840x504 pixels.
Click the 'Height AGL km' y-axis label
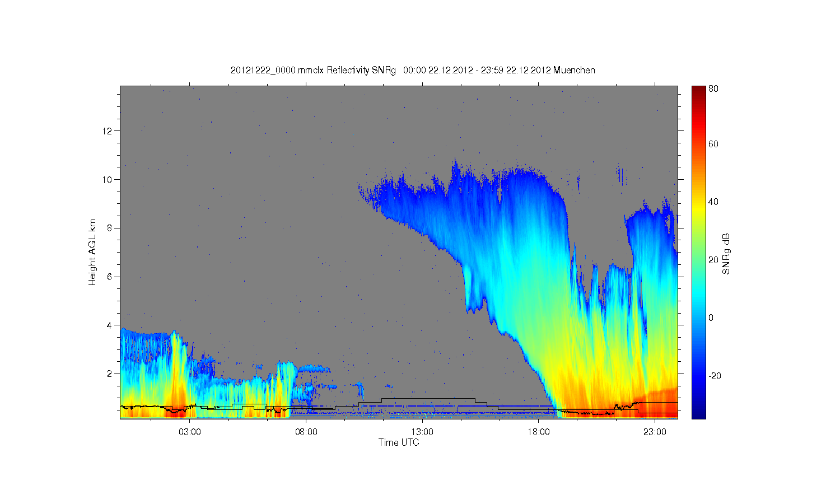92,252
